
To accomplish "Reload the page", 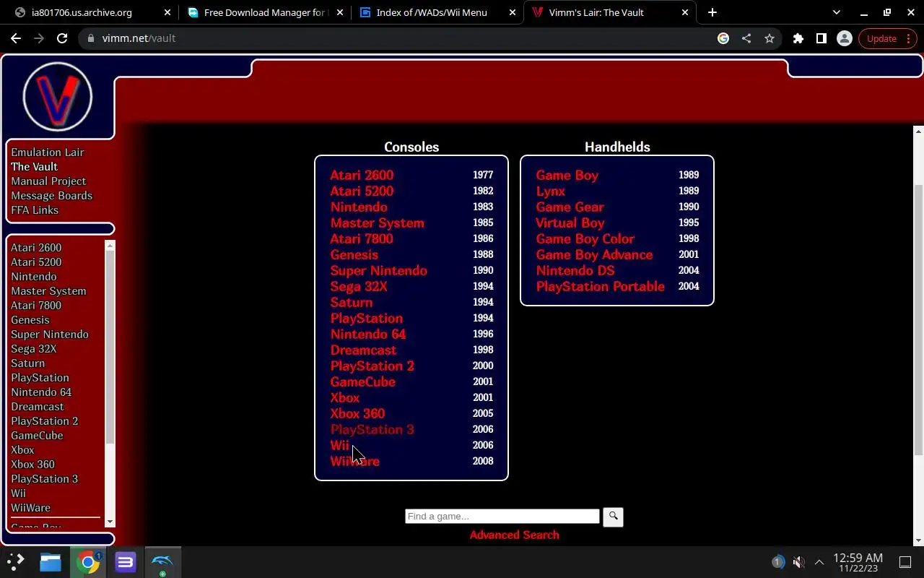I will tap(62, 38).
